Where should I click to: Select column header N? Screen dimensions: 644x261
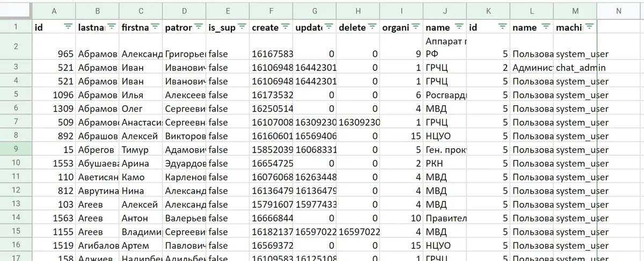[x=619, y=11]
